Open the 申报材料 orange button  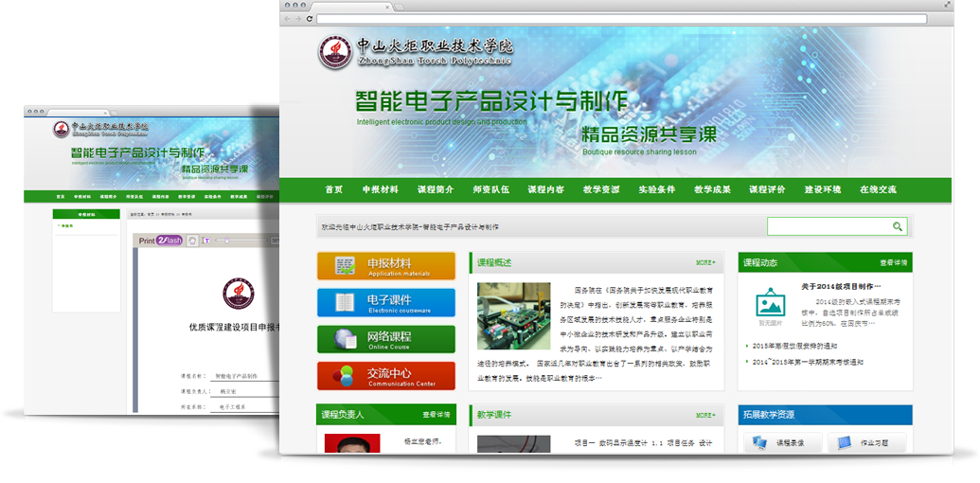385,266
